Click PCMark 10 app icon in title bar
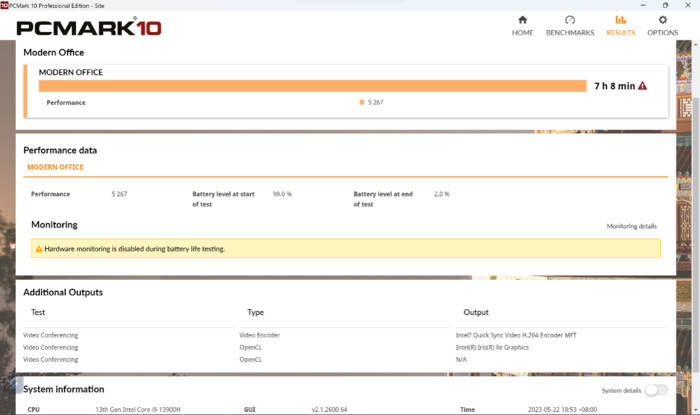 (5, 5)
